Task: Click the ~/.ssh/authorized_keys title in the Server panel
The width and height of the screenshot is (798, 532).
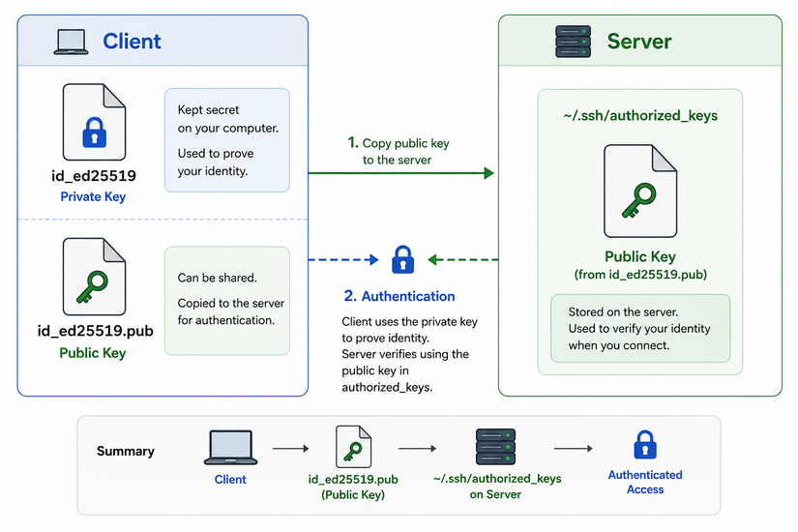Action: coord(640,115)
